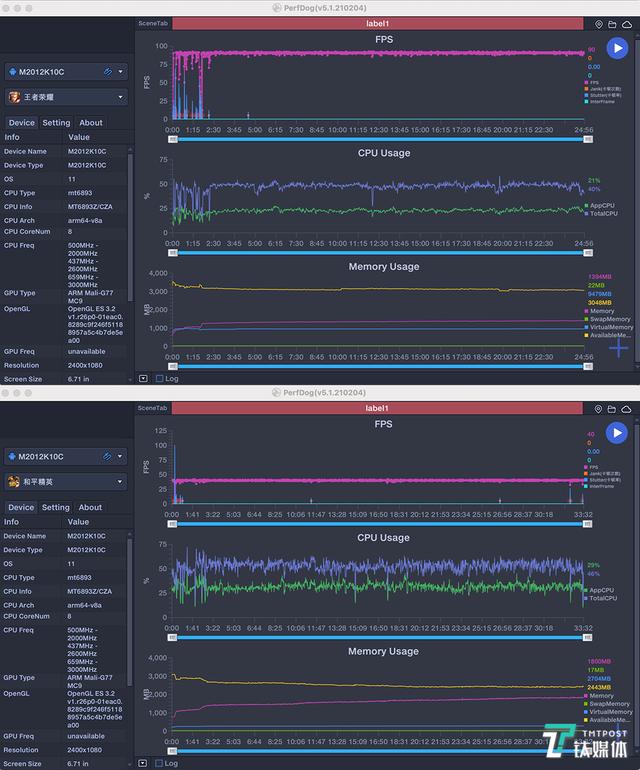The height and width of the screenshot is (770, 640).
Task: Open the About tab in lower window
Action: [x=91, y=508]
